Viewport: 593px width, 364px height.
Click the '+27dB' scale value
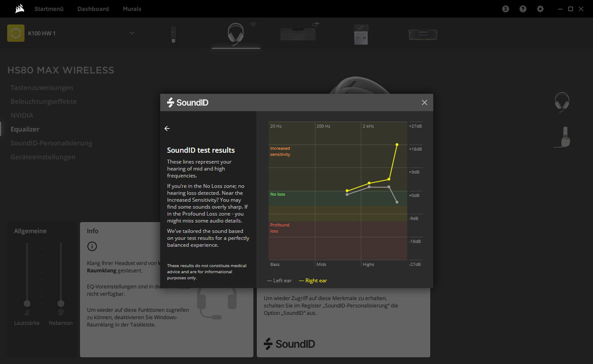pos(415,126)
